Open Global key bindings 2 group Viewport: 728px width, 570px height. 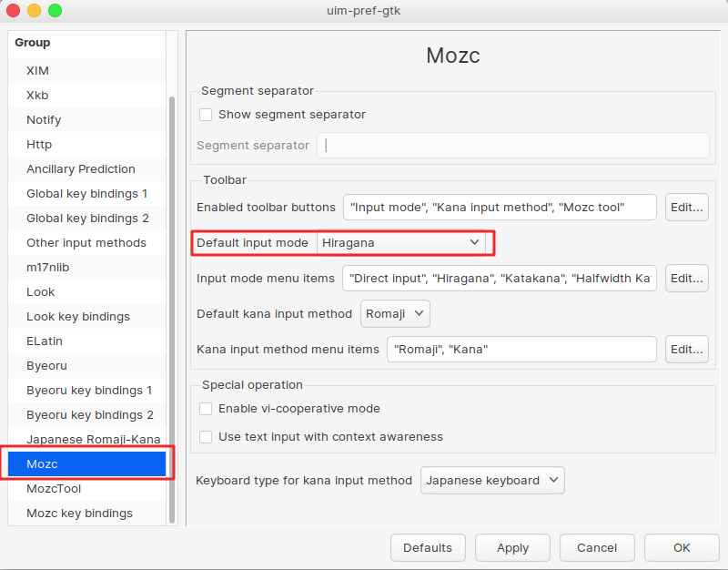[86, 219]
